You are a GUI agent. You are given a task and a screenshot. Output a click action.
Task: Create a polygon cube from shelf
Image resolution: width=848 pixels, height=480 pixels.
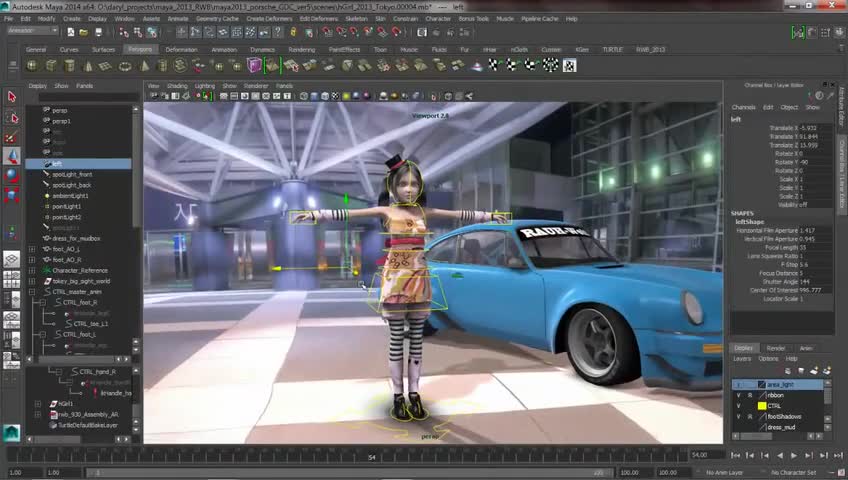coord(51,66)
